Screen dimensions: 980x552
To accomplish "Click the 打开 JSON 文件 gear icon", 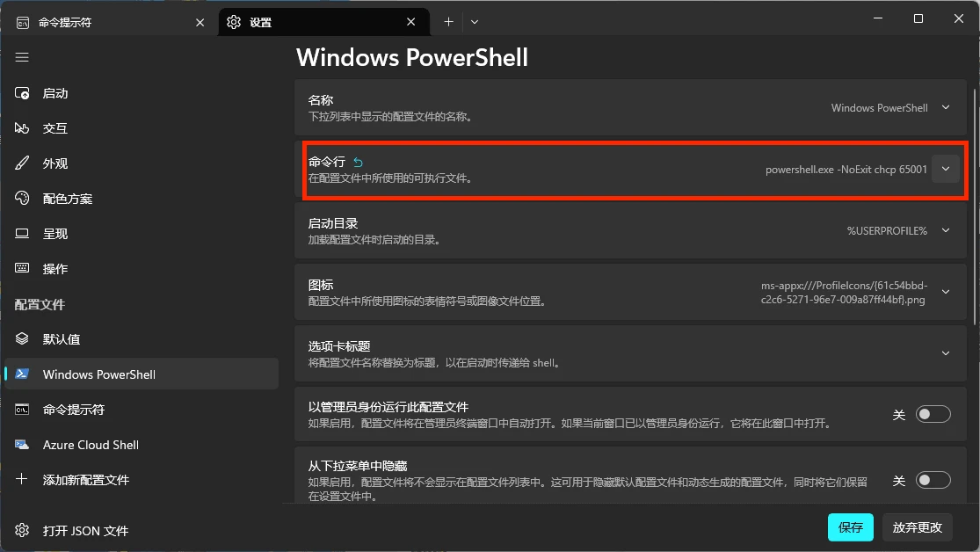I will coord(22,530).
